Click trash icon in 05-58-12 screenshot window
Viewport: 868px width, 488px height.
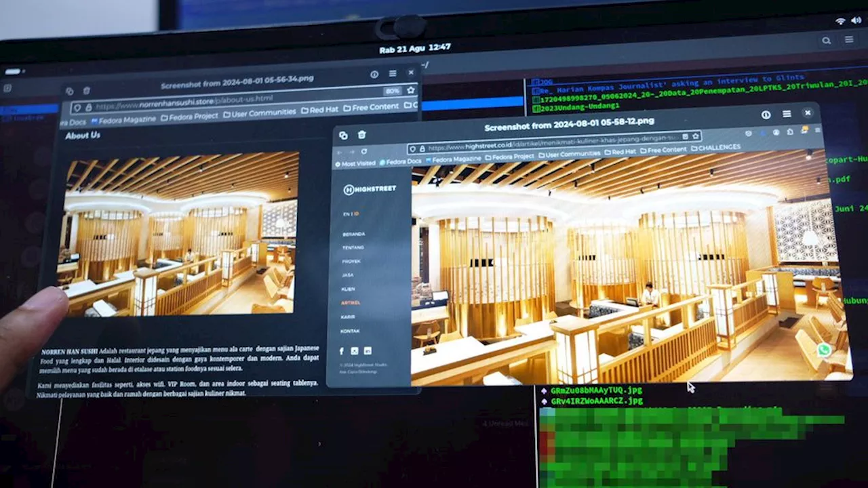pos(361,135)
